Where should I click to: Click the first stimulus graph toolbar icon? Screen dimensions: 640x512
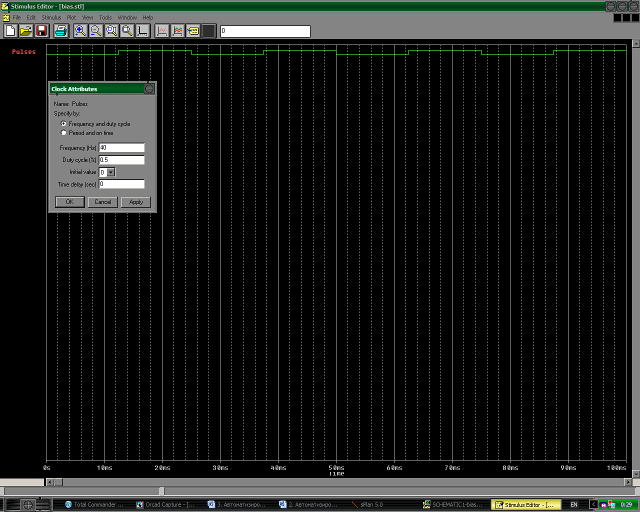tap(163, 31)
